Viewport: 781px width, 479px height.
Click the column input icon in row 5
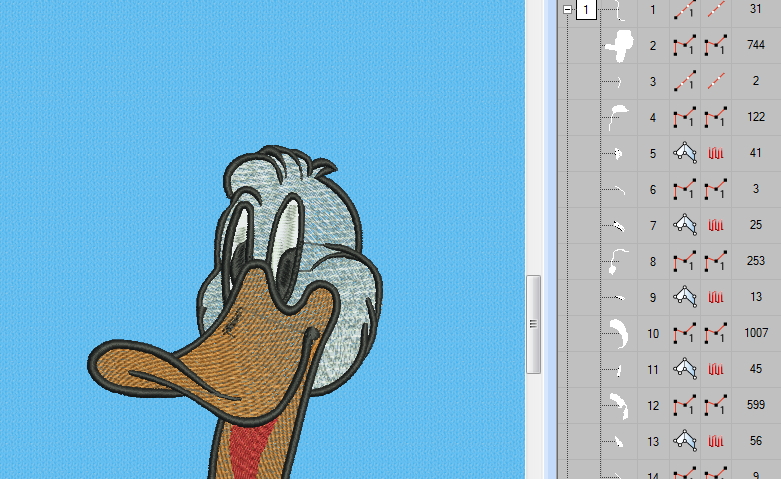pos(685,153)
